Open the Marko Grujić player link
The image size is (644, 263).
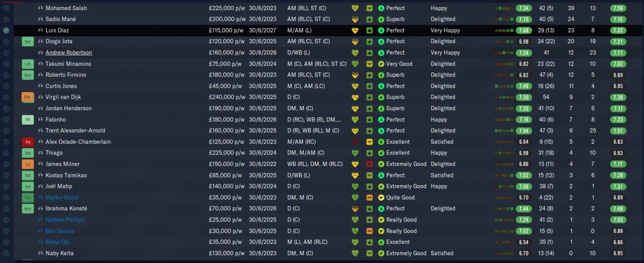point(62,198)
